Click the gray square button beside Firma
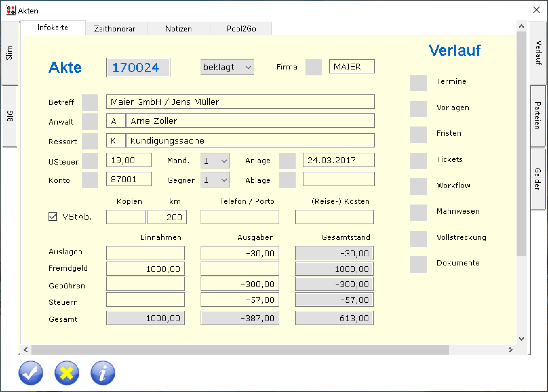548x392 pixels. 314,67
